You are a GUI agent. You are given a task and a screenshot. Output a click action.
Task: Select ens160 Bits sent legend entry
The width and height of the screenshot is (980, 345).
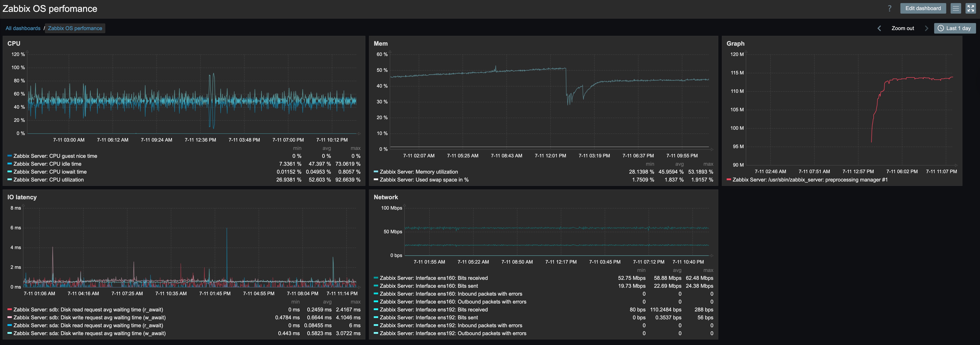(x=429, y=286)
